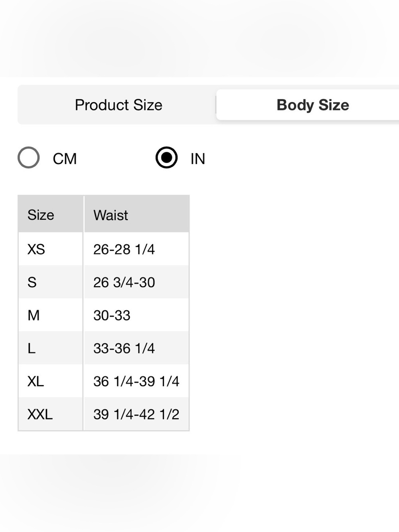Click the 26-28 1/4 waist value
Screen dimensions: 399x532
click(124, 249)
